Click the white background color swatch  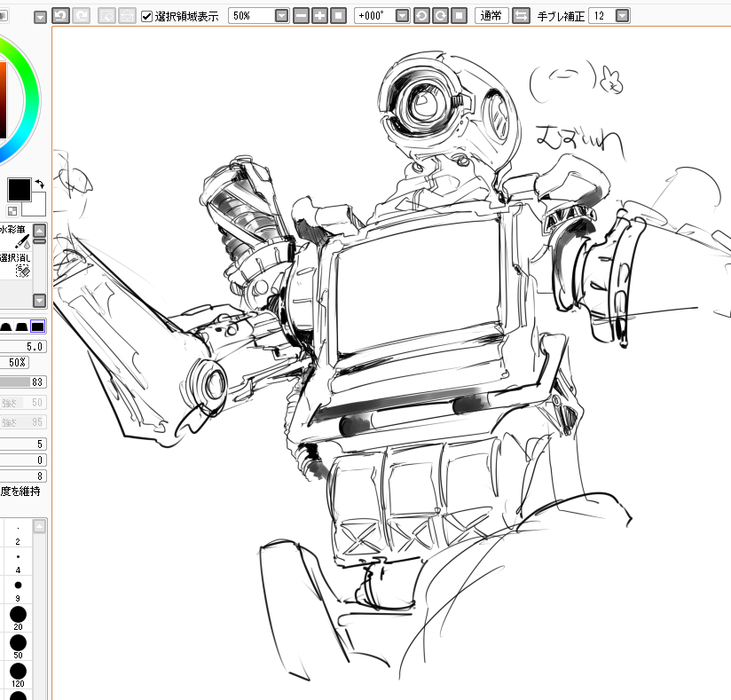pyautogui.click(x=37, y=207)
